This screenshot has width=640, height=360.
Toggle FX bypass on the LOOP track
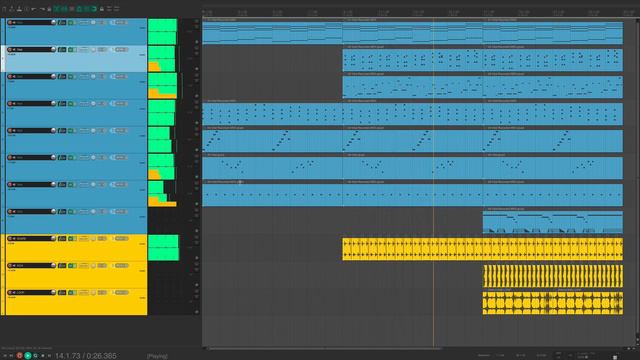75,292
